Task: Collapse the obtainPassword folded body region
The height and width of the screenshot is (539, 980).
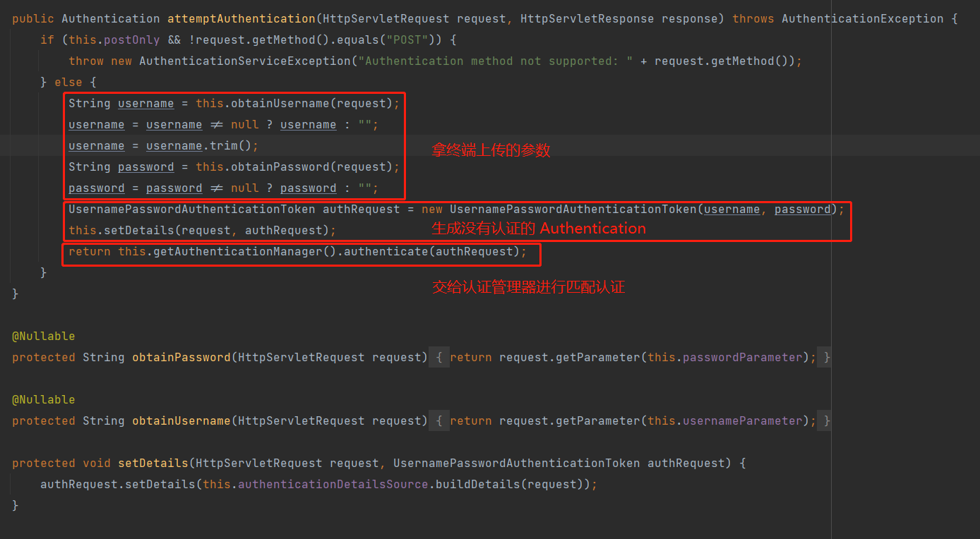Action: click(438, 357)
